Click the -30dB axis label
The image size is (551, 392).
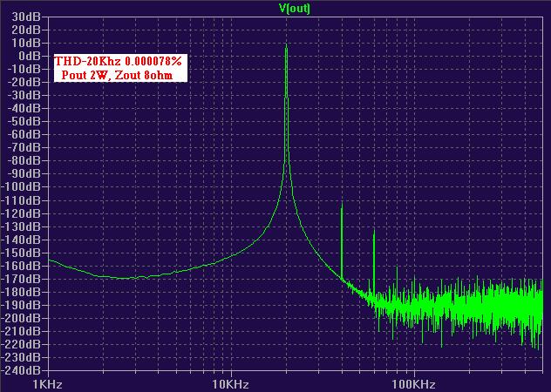[24, 95]
